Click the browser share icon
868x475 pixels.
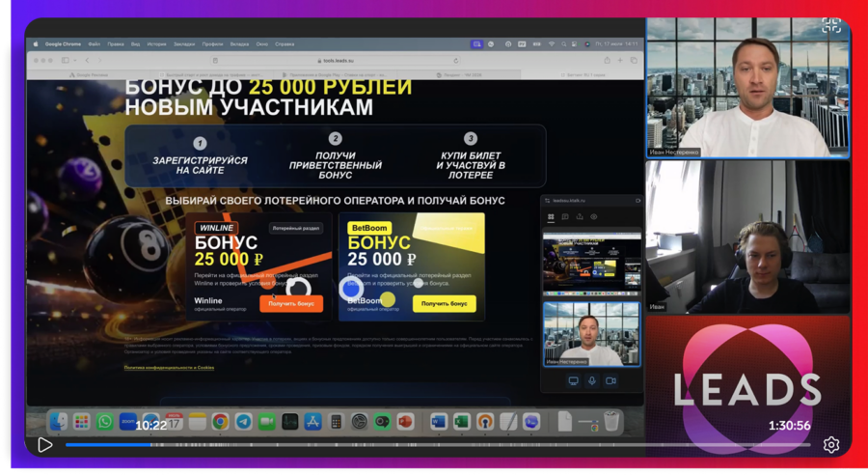[607, 61]
